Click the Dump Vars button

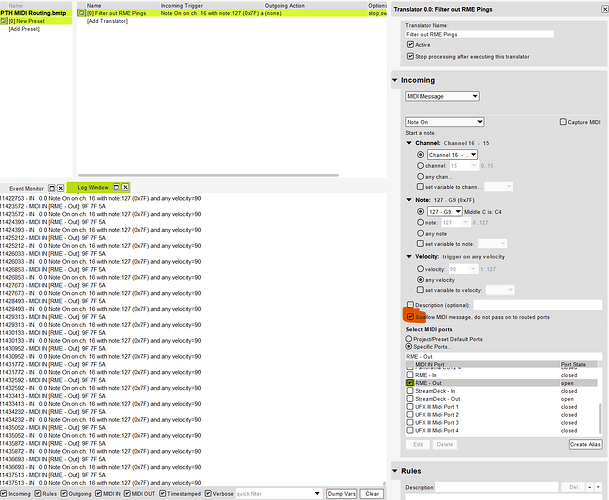coord(340,493)
